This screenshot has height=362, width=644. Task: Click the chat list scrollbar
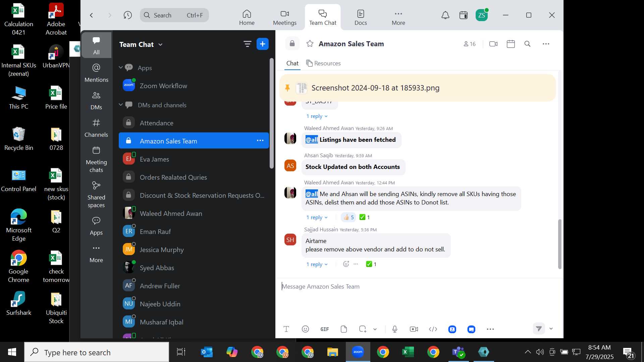coord(271,113)
